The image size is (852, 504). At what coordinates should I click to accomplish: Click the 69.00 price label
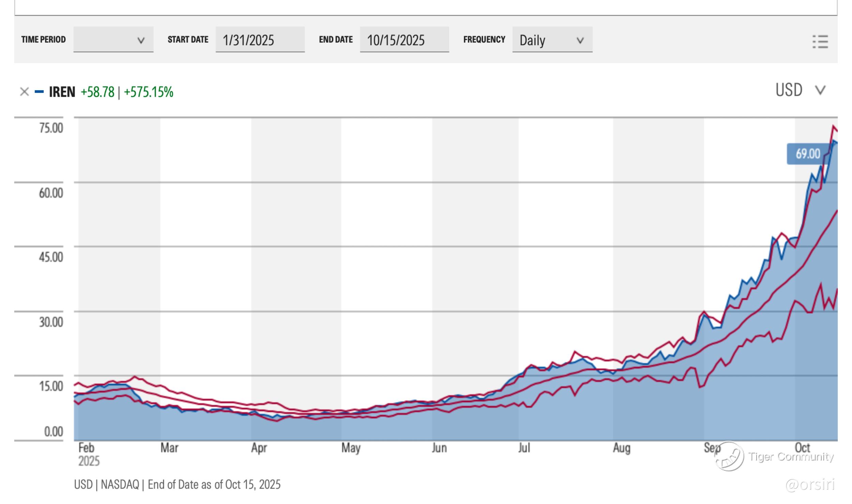click(808, 154)
